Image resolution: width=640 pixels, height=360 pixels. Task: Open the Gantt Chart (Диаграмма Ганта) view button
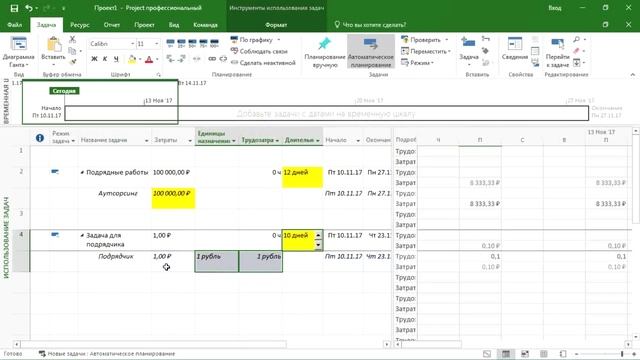click(x=18, y=52)
